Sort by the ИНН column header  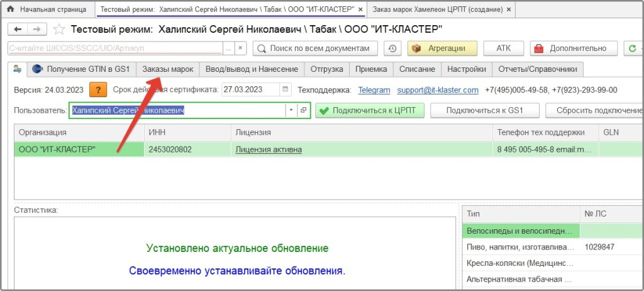pyautogui.click(x=187, y=132)
